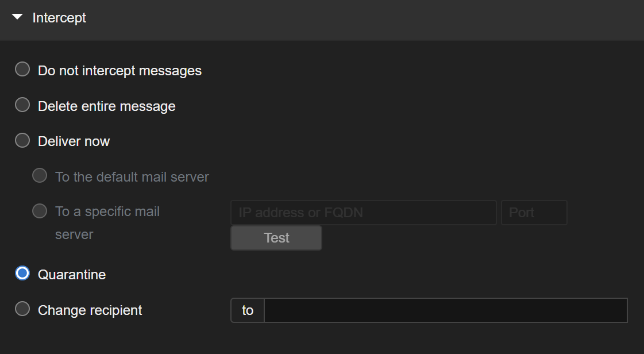Click the 'Quarantine' label text
Screen dimensions: 644x354
72,275
